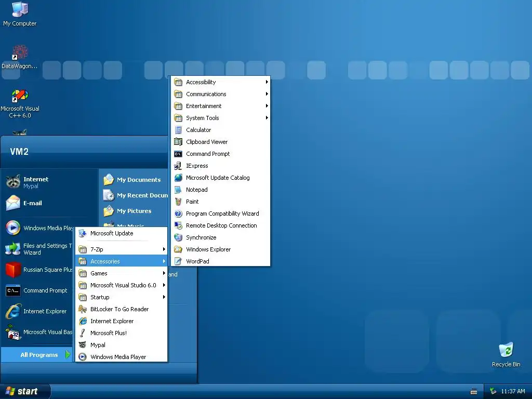Select the highlighted Accessories folder
This screenshot has width=532, height=399.
[121, 261]
